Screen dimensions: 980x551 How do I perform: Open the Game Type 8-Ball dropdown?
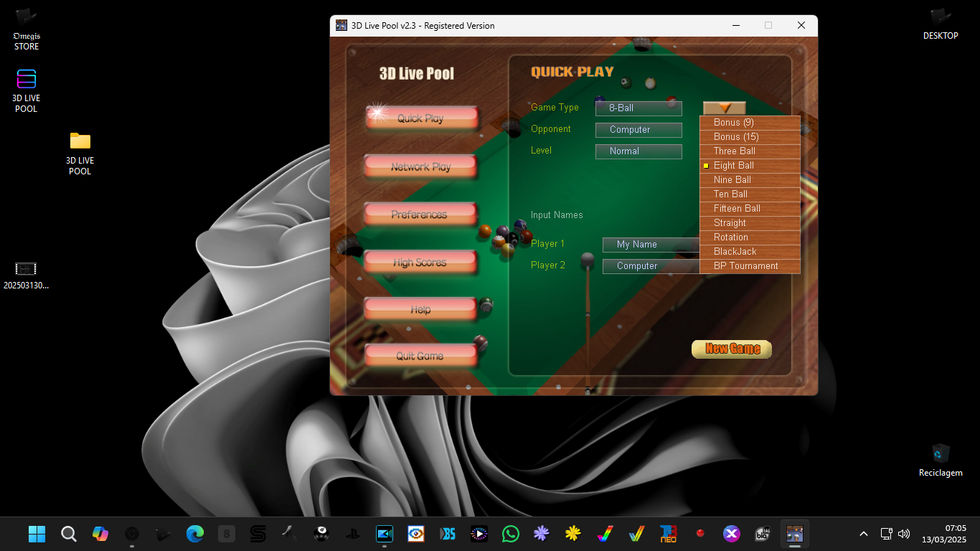click(x=639, y=108)
